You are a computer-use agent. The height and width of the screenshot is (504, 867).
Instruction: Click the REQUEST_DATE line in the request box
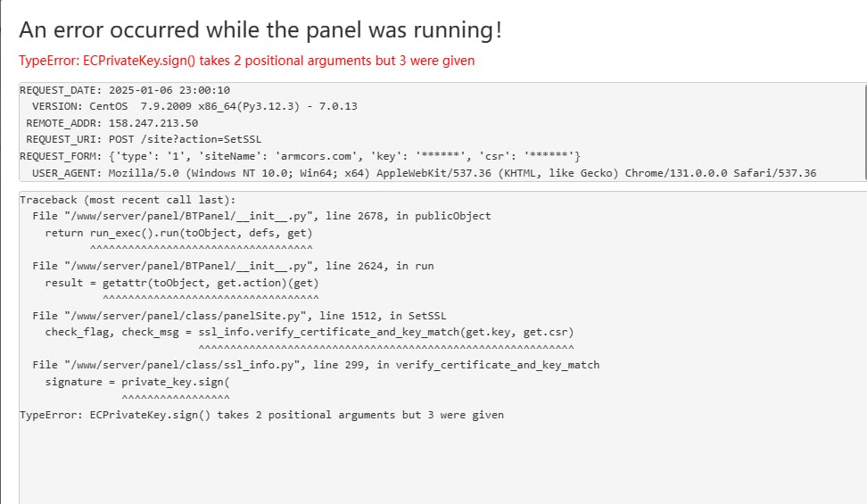coord(125,90)
